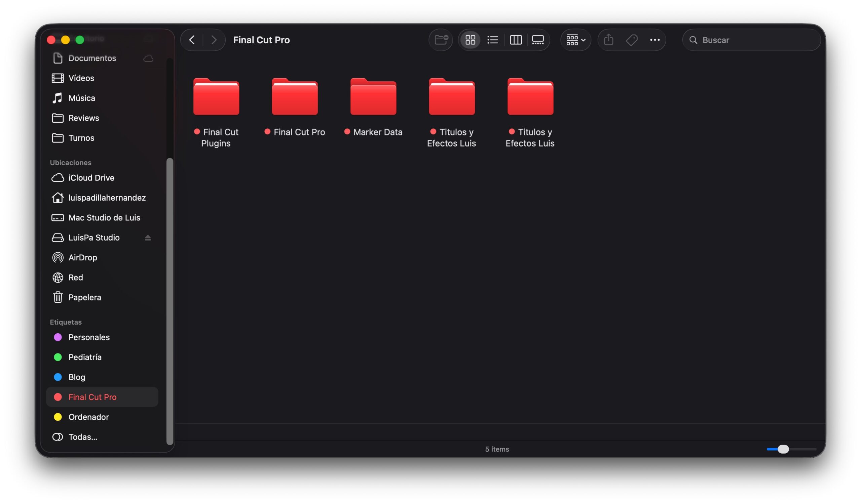Select the red Final Cut Pro tag
Viewport: 861px width, 504px height.
102,397
